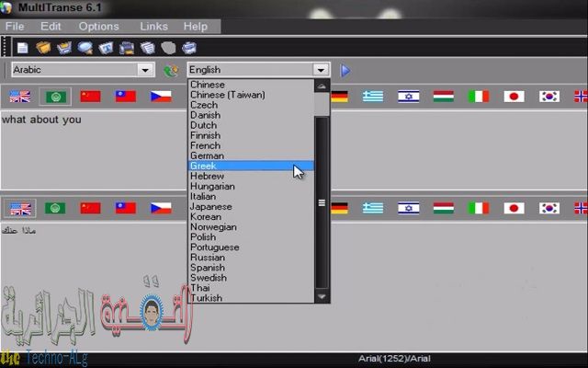Image resolution: width=588 pixels, height=368 pixels.
Task: Choose Japanese from the language list
Action: [x=251, y=206]
